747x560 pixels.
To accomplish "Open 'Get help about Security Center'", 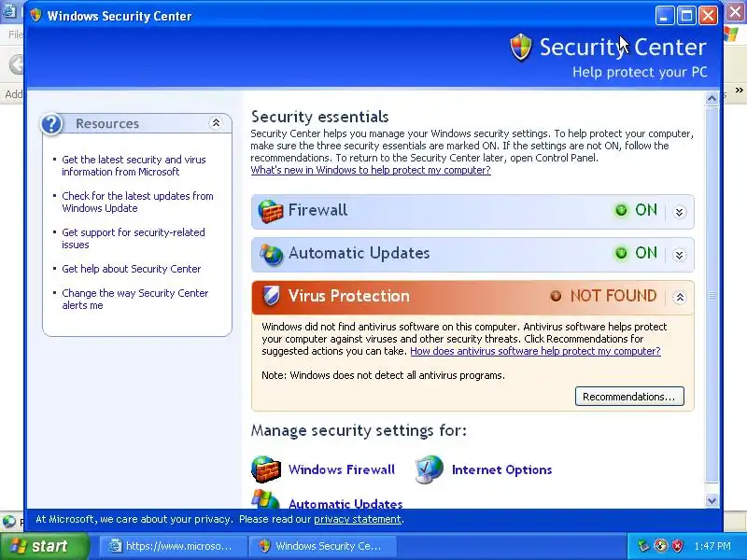I will click(132, 269).
